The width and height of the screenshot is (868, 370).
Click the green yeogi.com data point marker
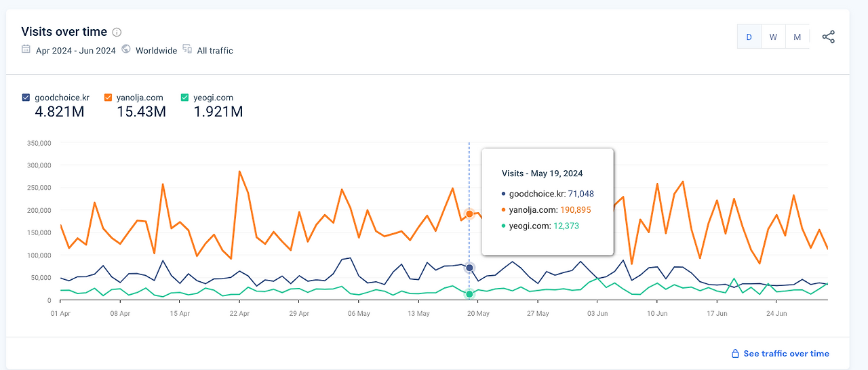[x=469, y=294]
